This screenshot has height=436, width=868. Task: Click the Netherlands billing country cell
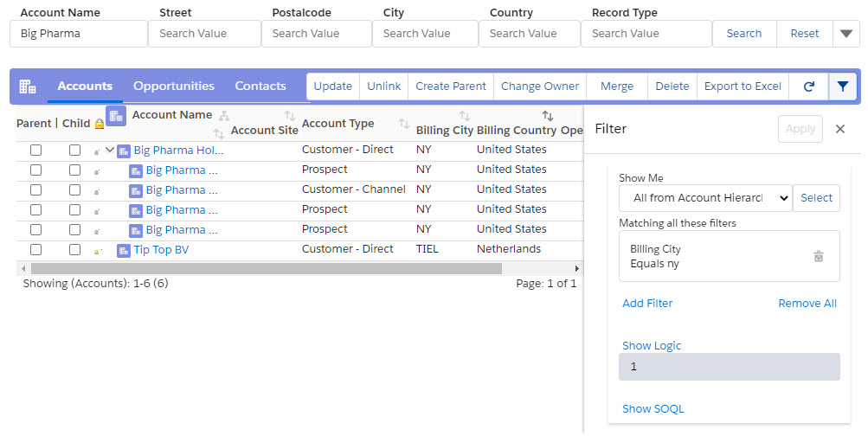point(509,249)
